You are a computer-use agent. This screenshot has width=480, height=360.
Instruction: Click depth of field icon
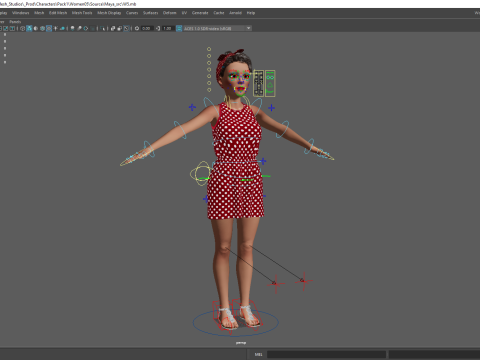(92, 29)
